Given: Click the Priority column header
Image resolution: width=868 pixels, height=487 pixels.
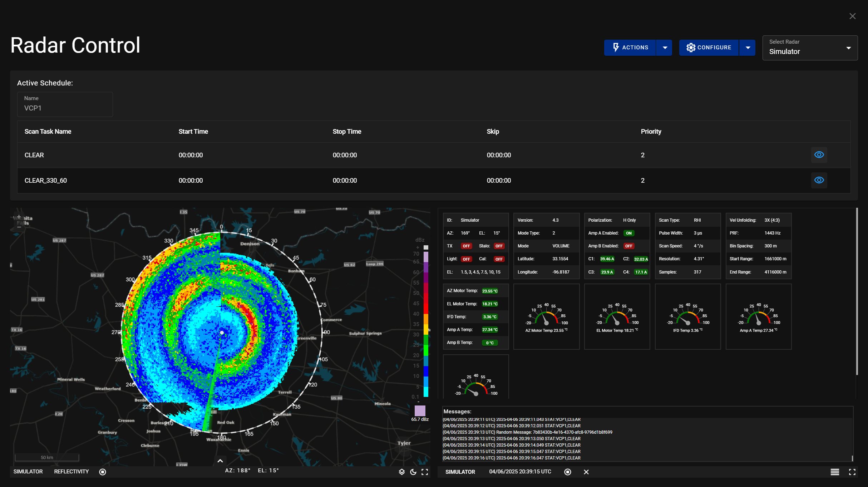Looking at the screenshot, I should coord(651,132).
